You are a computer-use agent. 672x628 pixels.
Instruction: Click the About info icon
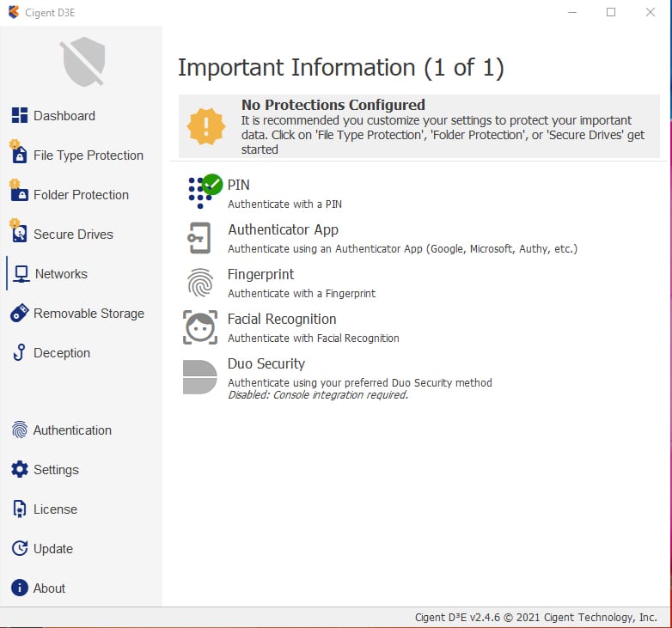pos(20,588)
